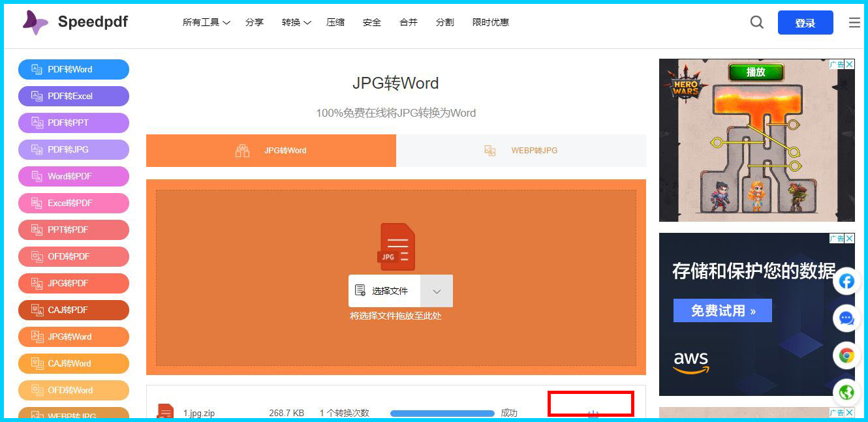Open the Facebook share icon on the right
This screenshot has width=868, height=422.
click(846, 280)
